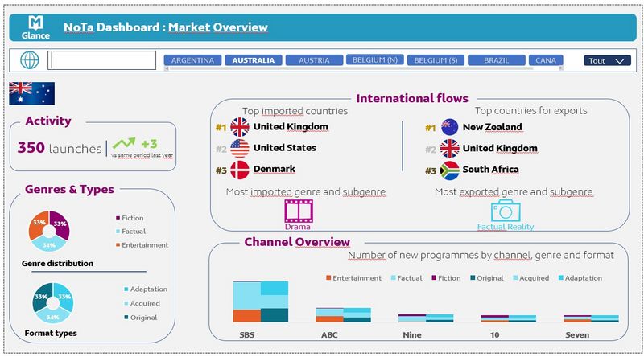
Task: Click the globe icon beside the search box
Action: 30,60
